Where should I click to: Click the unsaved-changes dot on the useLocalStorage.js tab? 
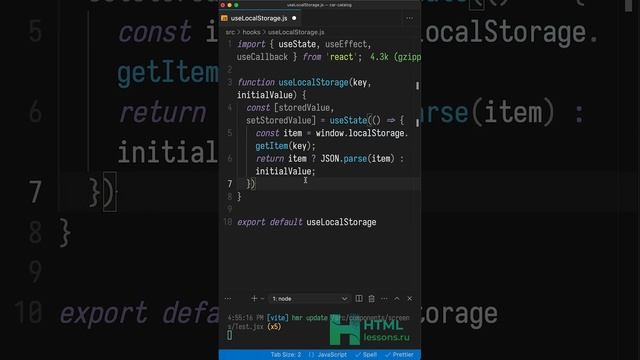[x=294, y=18]
